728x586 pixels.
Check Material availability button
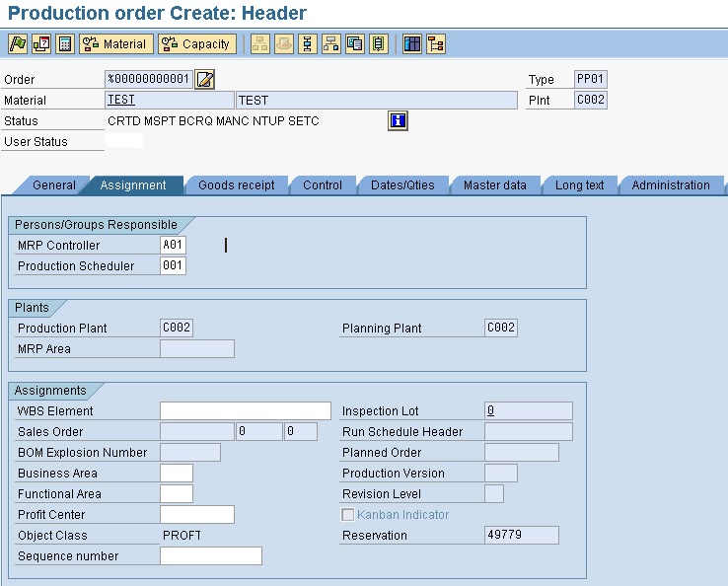[115, 44]
